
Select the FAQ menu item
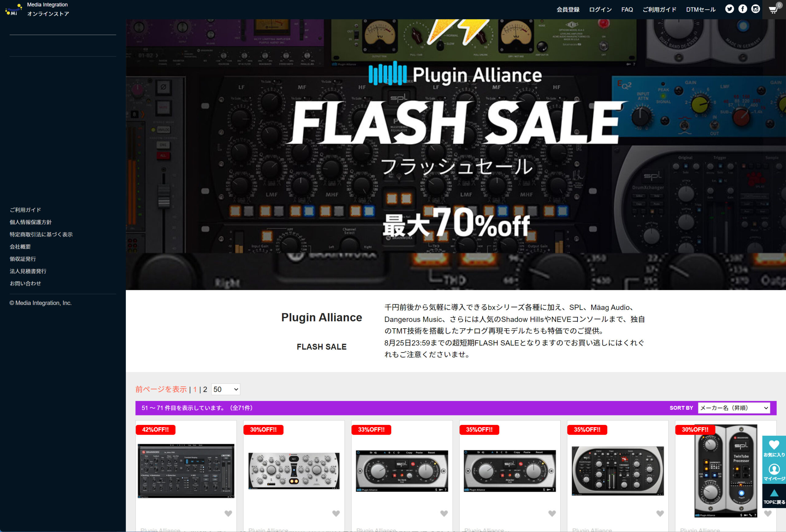coord(627,10)
